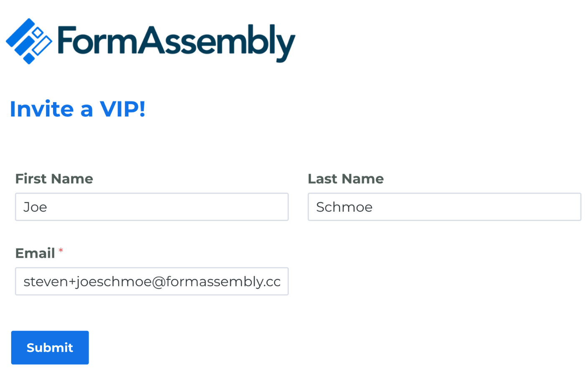Click the empty end of First Name box
This screenshot has width=588, height=374.
(x=167, y=207)
